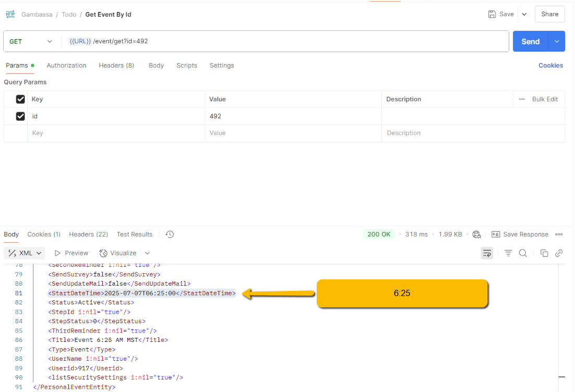This screenshot has height=392, width=575.
Task: Click the network globe icon near response size
Action: (476, 235)
